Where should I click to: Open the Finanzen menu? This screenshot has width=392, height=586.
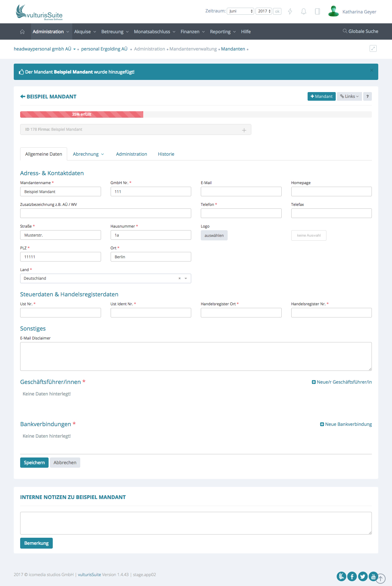point(192,32)
